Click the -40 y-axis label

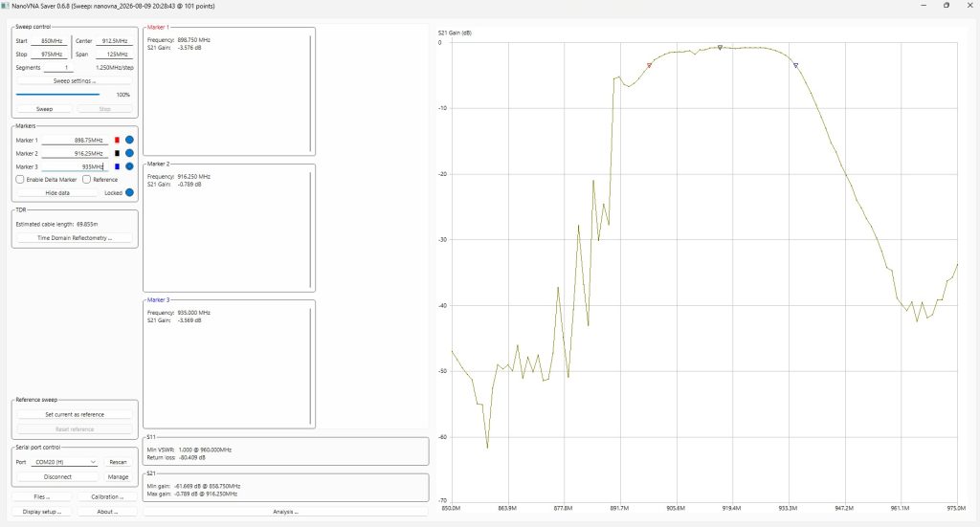(x=442, y=305)
